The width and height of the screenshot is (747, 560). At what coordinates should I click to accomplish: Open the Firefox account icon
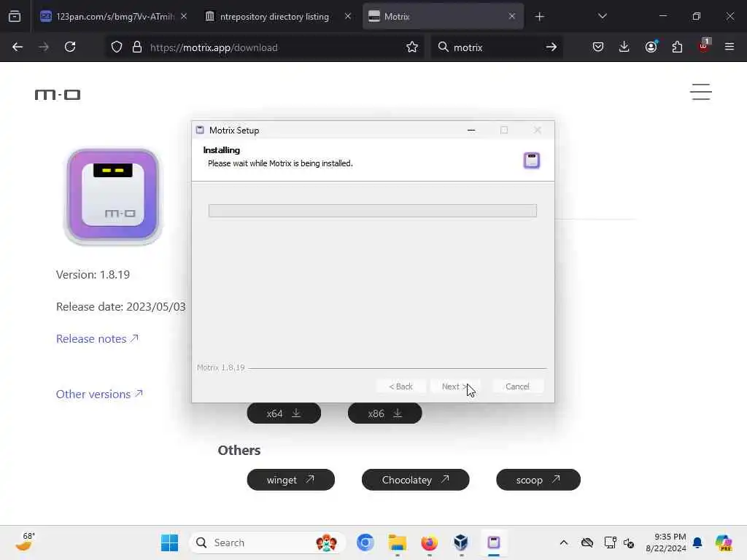(x=651, y=47)
